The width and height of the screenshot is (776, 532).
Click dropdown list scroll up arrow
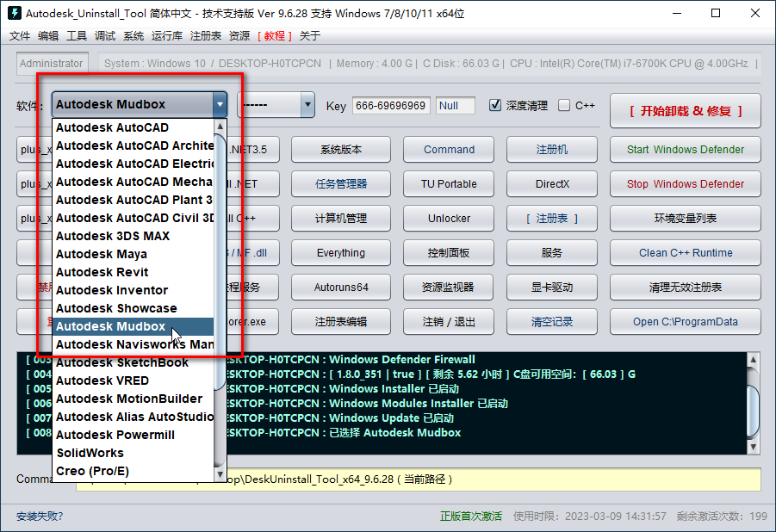coord(220,127)
